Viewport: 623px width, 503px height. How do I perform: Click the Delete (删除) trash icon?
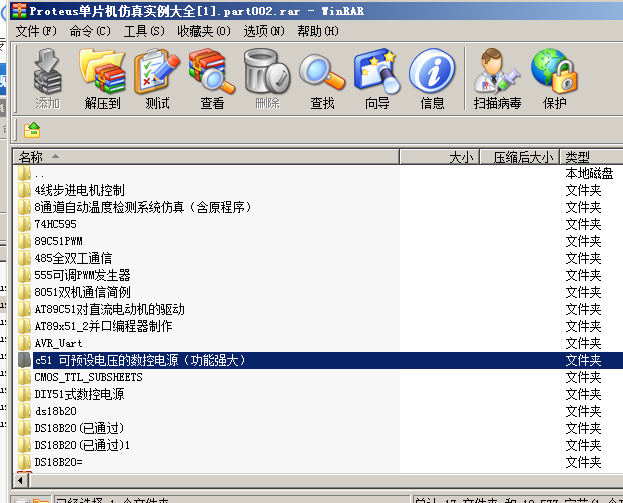tap(267, 79)
